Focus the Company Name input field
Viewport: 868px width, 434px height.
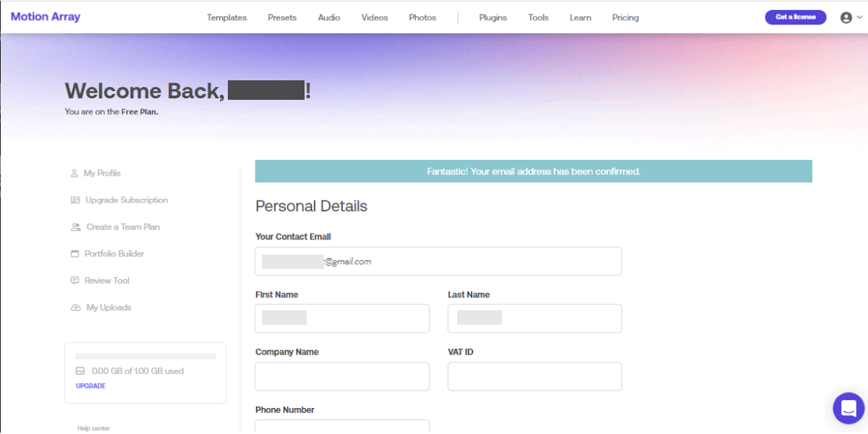coord(342,377)
